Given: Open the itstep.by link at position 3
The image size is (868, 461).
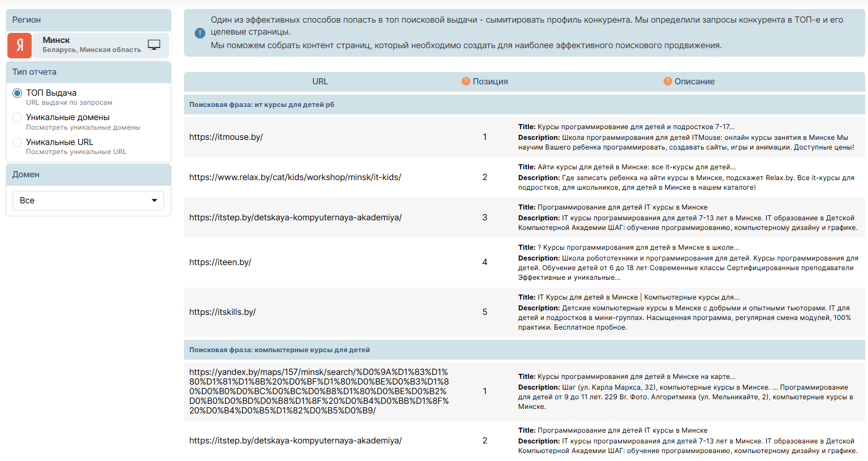Looking at the screenshot, I should coord(295,217).
